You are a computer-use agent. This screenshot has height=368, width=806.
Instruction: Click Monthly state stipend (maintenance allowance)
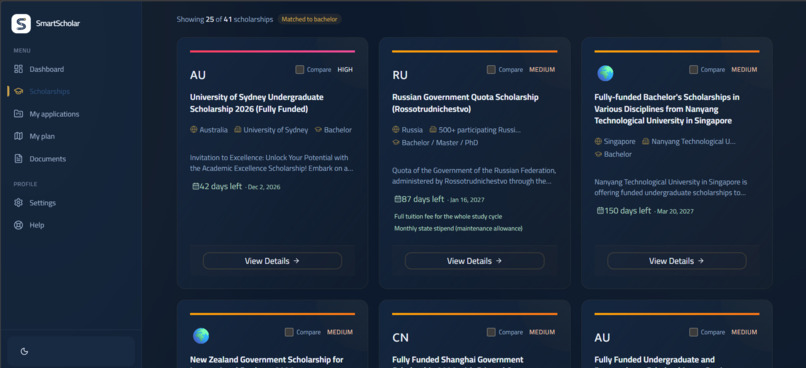click(x=458, y=228)
